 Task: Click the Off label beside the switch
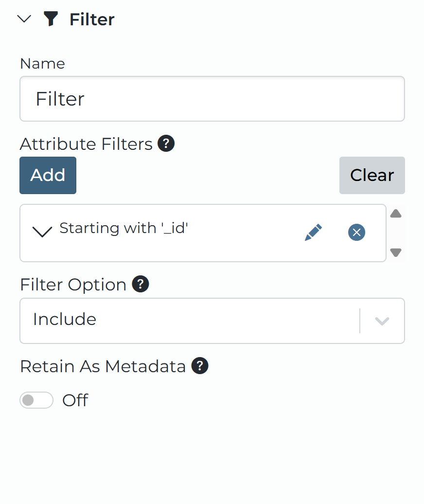point(75,400)
